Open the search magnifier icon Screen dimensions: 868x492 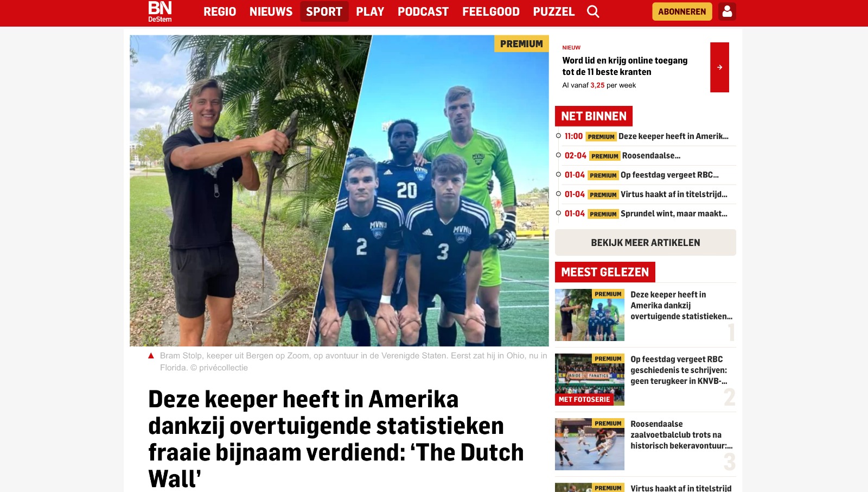593,11
